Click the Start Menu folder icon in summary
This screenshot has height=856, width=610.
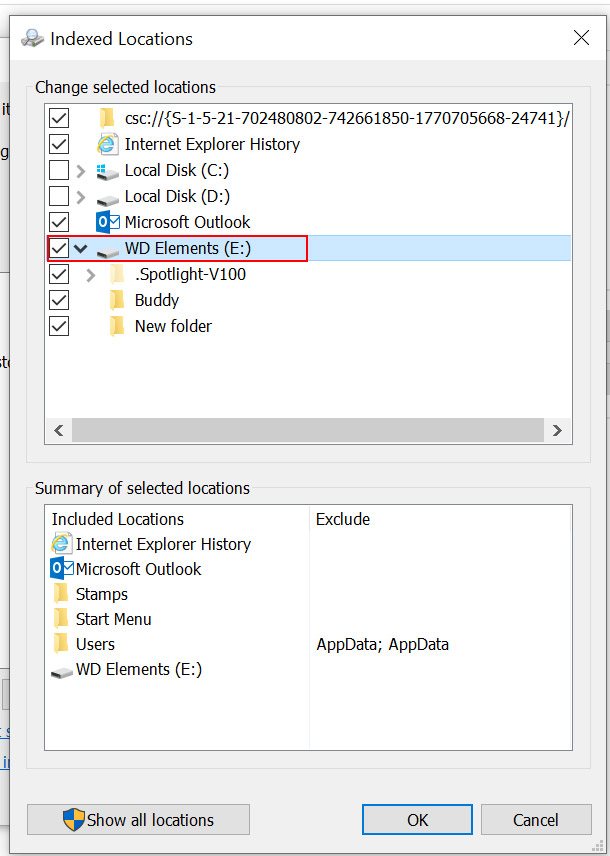point(61,619)
